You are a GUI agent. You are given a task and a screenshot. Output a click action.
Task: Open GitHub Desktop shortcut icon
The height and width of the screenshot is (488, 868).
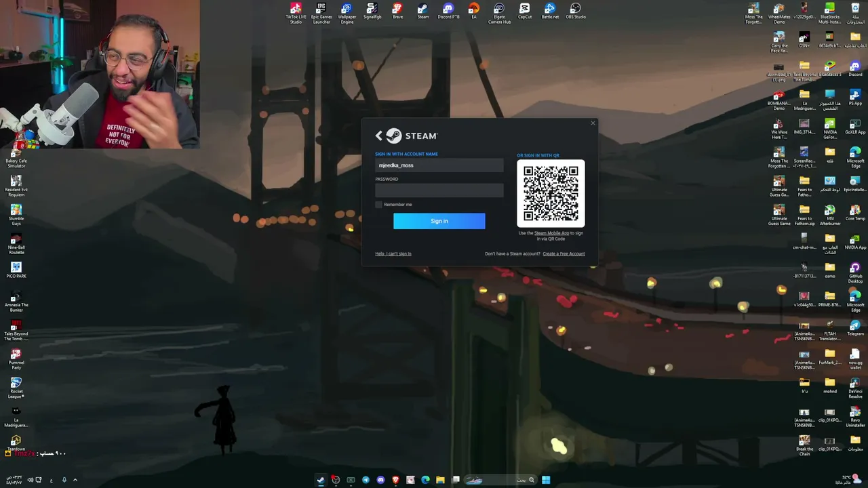coord(855,272)
